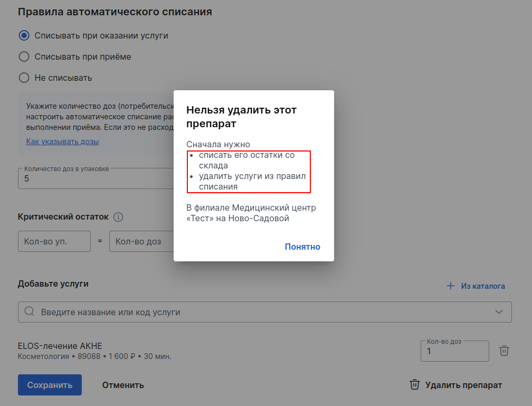Viewport: 532px width, 406px height.
Task: Click the Кол-во уп. input field
Action: pos(54,241)
